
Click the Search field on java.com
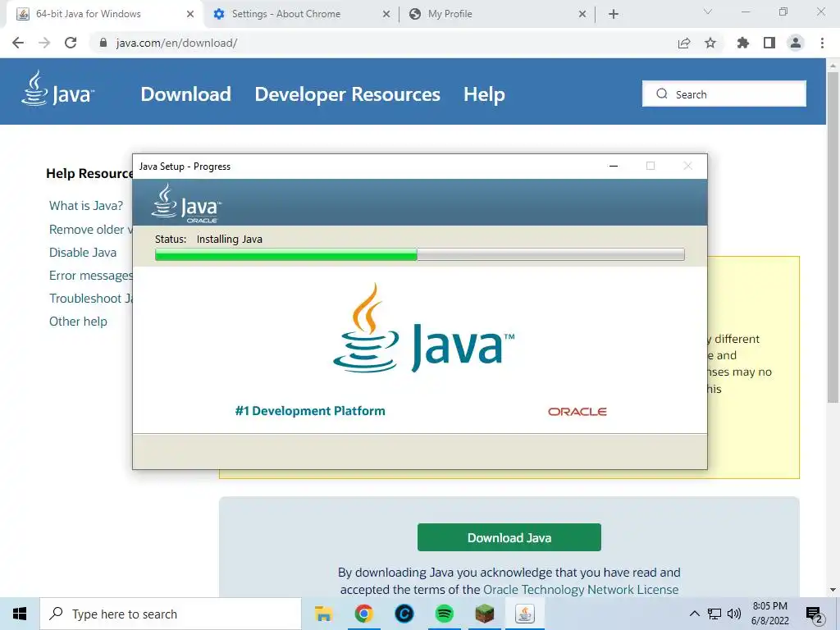[724, 94]
